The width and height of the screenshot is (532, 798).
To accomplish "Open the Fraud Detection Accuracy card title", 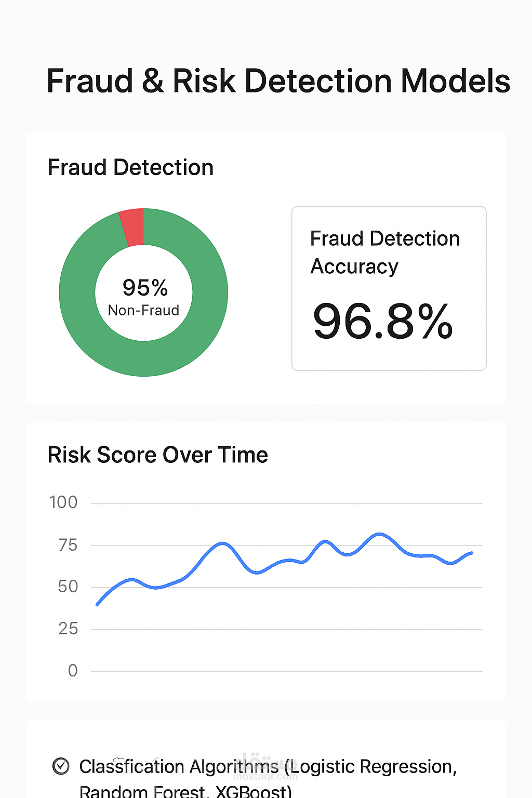I will click(384, 252).
